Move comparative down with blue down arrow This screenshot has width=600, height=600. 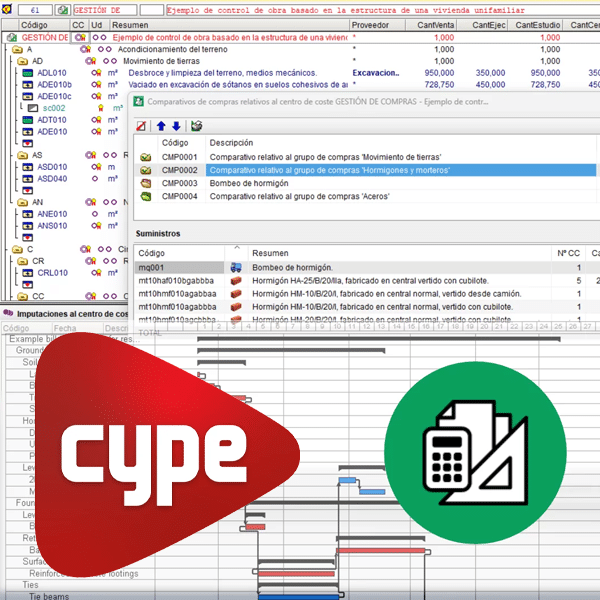pos(176,126)
